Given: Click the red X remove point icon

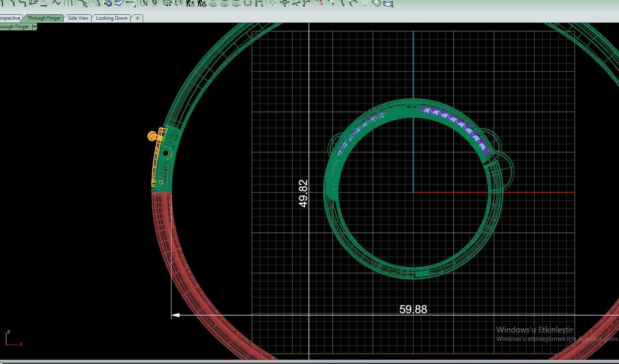Looking at the screenshot, I should click(x=320, y=2).
